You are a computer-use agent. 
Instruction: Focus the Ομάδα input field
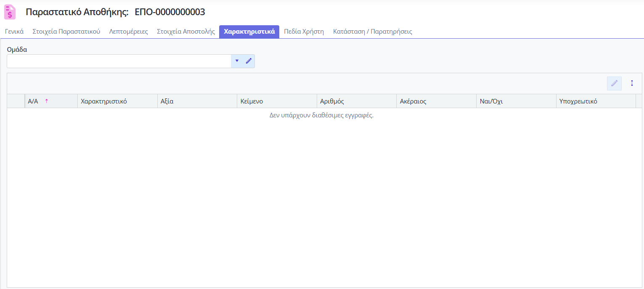(119, 61)
